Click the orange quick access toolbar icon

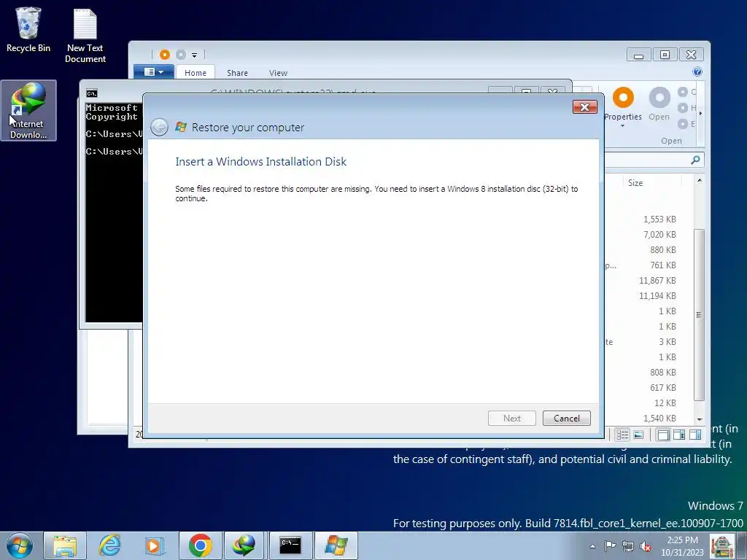164,55
